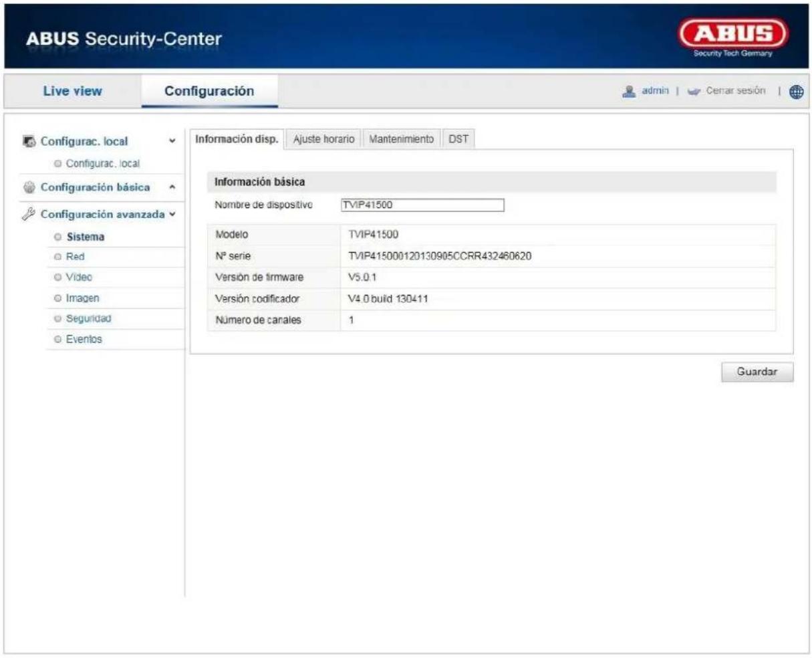The height and width of the screenshot is (658, 812).
Task: Click the bullet icon next to Seguridad
Action: [x=58, y=319]
